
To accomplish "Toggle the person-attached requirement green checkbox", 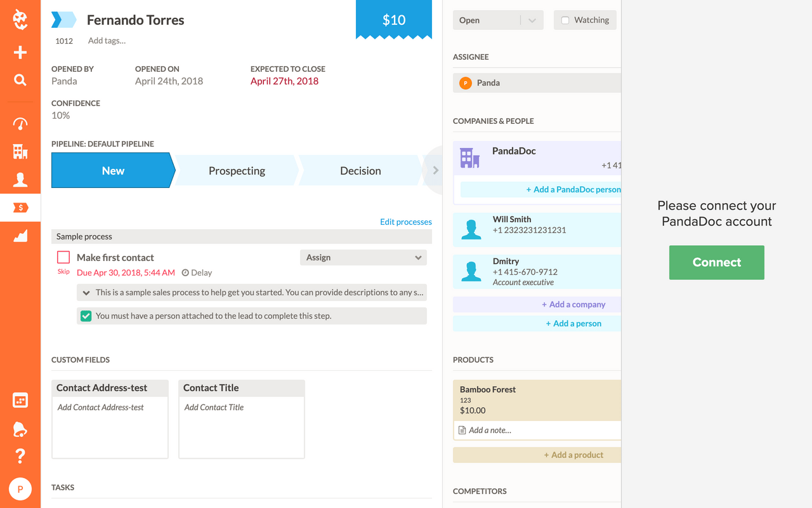I will coord(86,316).
